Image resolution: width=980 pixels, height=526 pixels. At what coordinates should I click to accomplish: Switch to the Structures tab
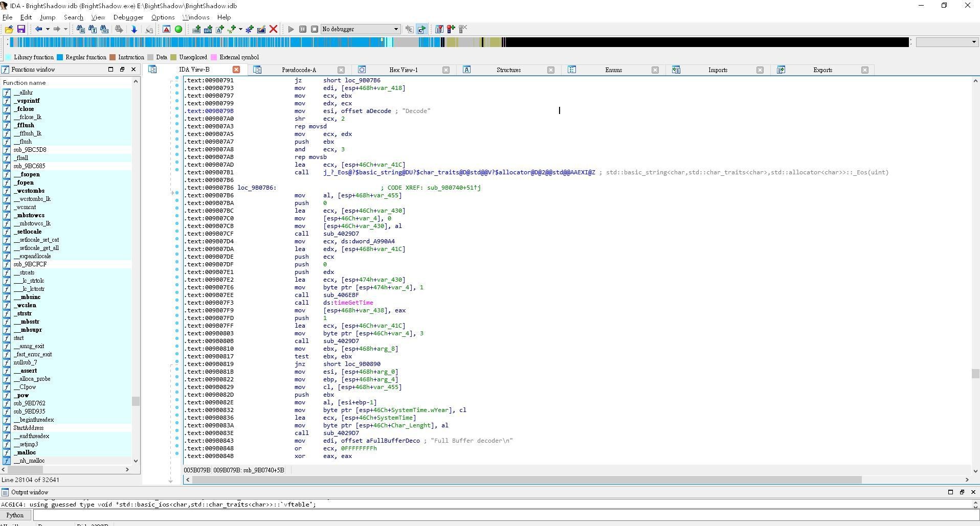(508, 70)
